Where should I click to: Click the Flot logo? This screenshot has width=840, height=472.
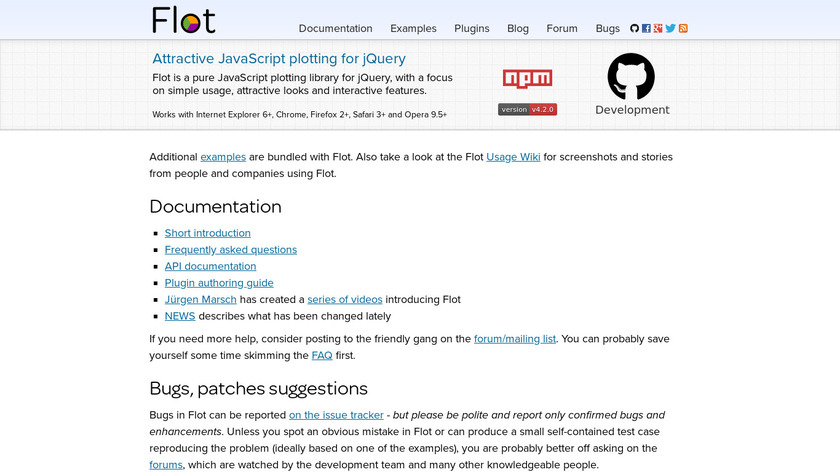coord(183,20)
